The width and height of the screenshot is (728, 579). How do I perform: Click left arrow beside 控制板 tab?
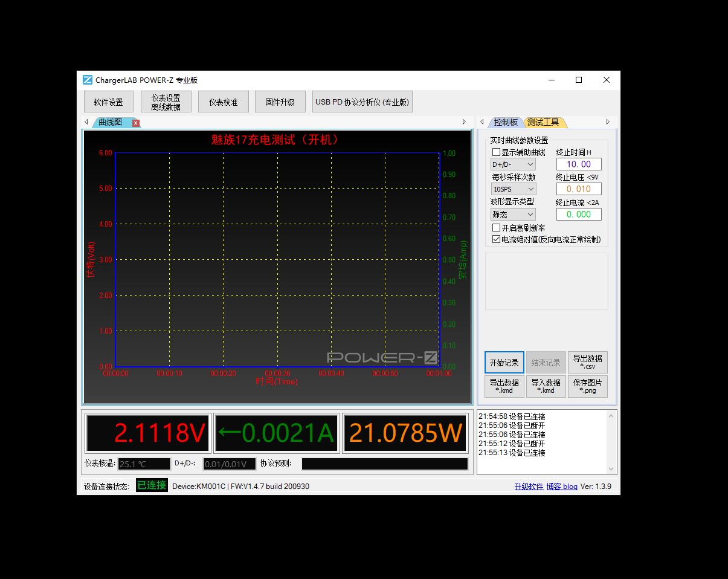[482, 122]
